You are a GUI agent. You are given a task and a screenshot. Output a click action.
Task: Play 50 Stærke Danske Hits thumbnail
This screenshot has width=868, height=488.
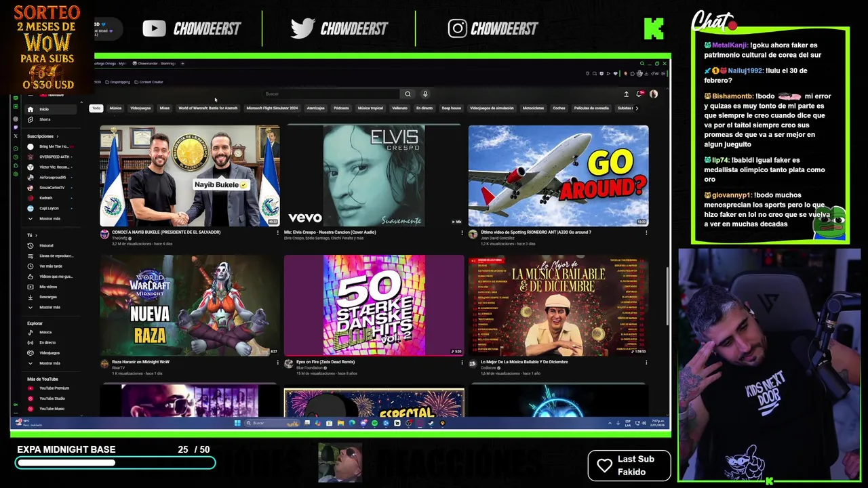click(x=374, y=306)
